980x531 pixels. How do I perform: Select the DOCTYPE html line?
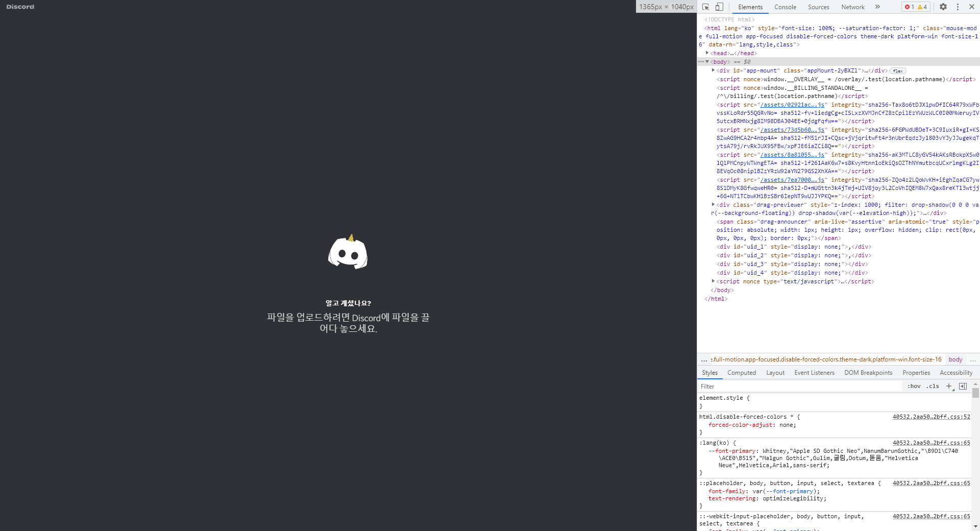pos(729,19)
